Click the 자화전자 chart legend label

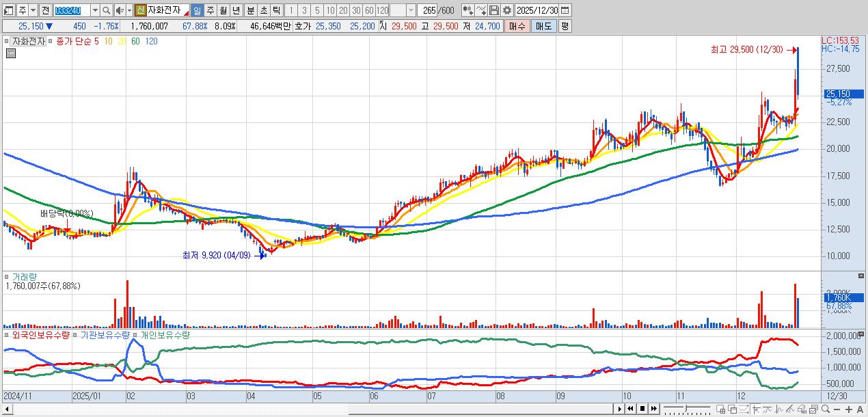[28, 41]
